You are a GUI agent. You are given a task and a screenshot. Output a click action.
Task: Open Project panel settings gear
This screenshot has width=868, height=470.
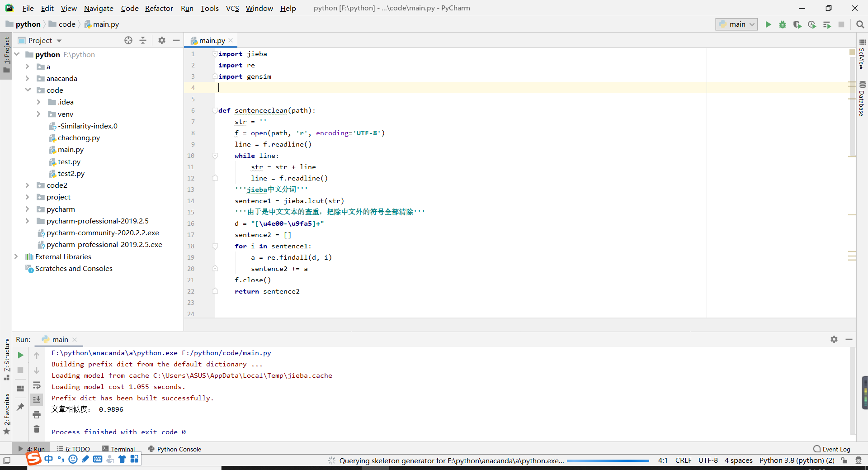coord(162,40)
